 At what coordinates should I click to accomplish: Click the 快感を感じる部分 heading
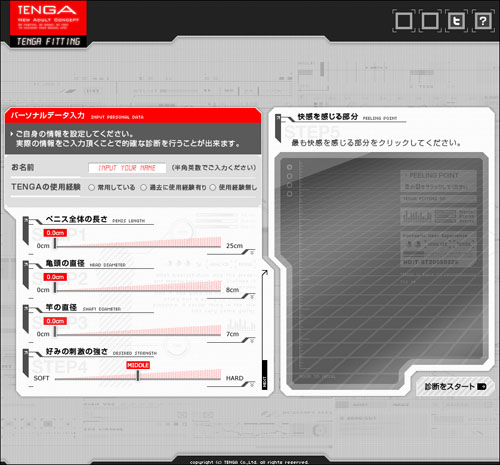328,117
